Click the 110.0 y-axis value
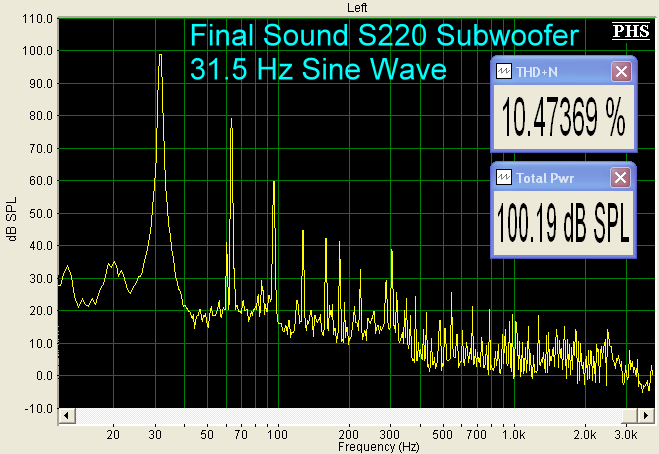The height and width of the screenshot is (454, 659). pyautogui.click(x=37, y=19)
